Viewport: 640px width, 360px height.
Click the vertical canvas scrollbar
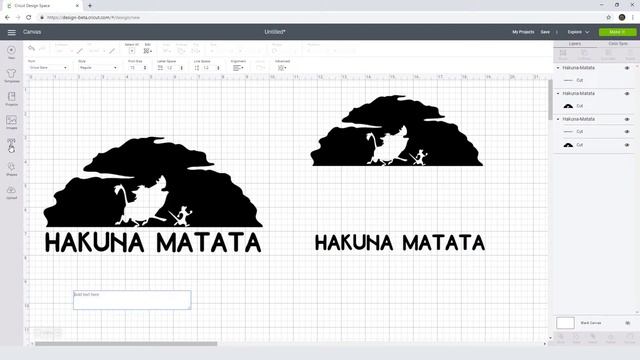(x=550, y=99)
